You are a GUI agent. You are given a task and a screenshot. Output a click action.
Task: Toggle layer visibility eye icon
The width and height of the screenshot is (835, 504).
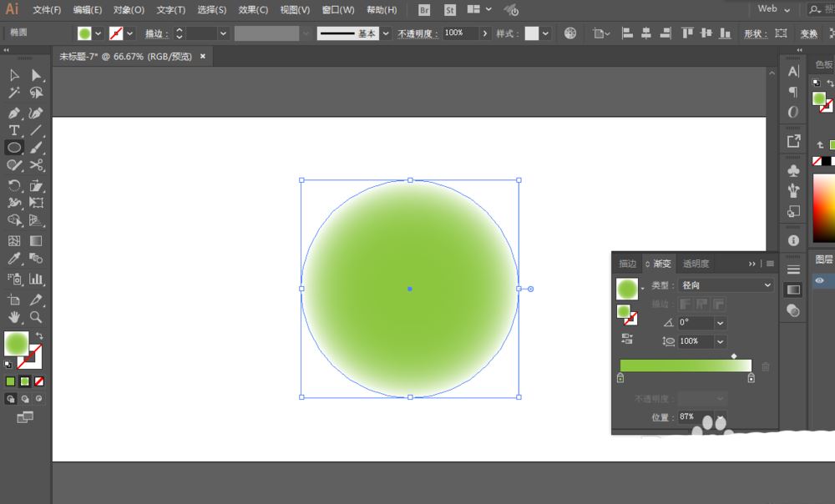[x=820, y=280]
